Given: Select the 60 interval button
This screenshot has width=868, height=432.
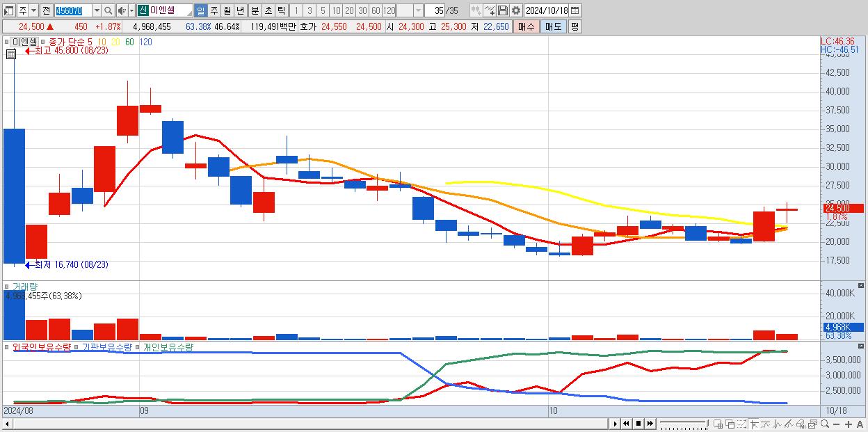Looking at the screenshot, I should pyautogui.click(x=376, y=10).
